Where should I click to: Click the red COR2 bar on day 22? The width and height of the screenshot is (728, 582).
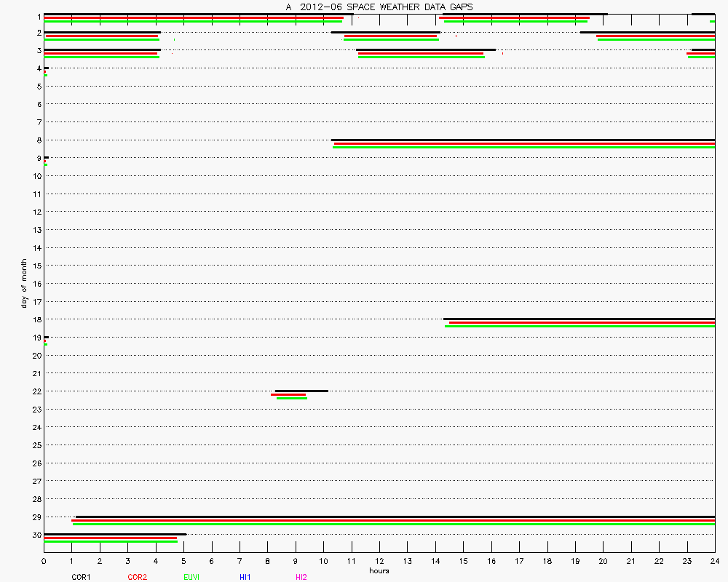coord(288,394)
